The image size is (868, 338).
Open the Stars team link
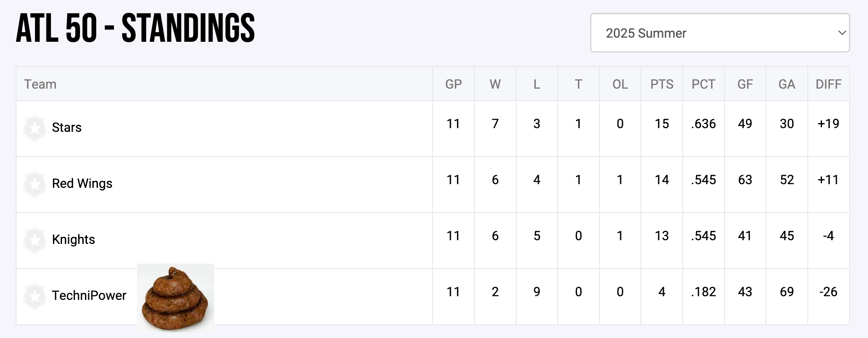(67, 128)
